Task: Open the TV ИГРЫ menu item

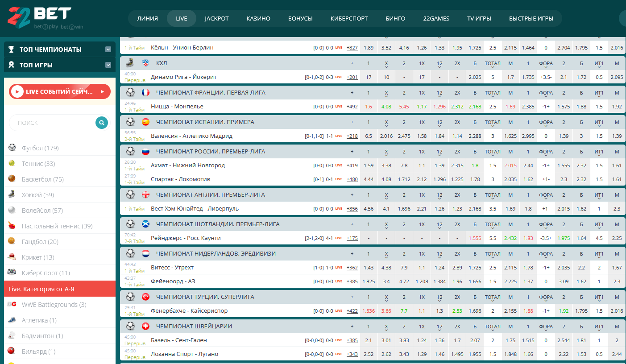Action: 479,19
